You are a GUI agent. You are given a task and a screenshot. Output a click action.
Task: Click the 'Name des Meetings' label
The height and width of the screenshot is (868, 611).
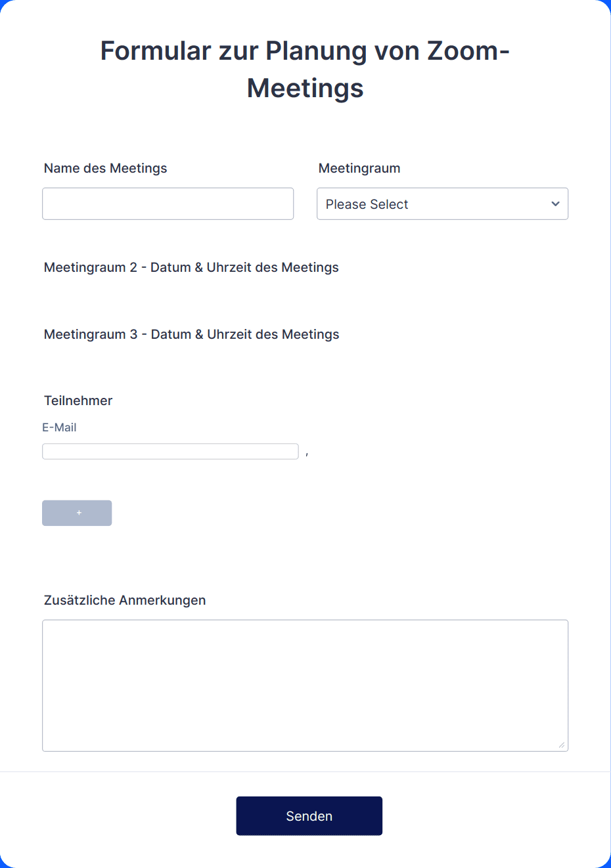[x=105, y=168]
